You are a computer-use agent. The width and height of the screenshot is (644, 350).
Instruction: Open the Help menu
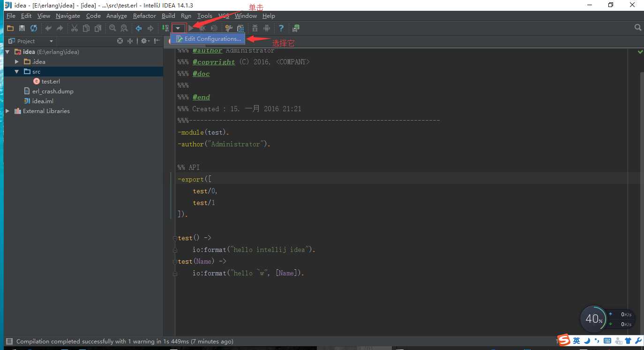[269, 15]
